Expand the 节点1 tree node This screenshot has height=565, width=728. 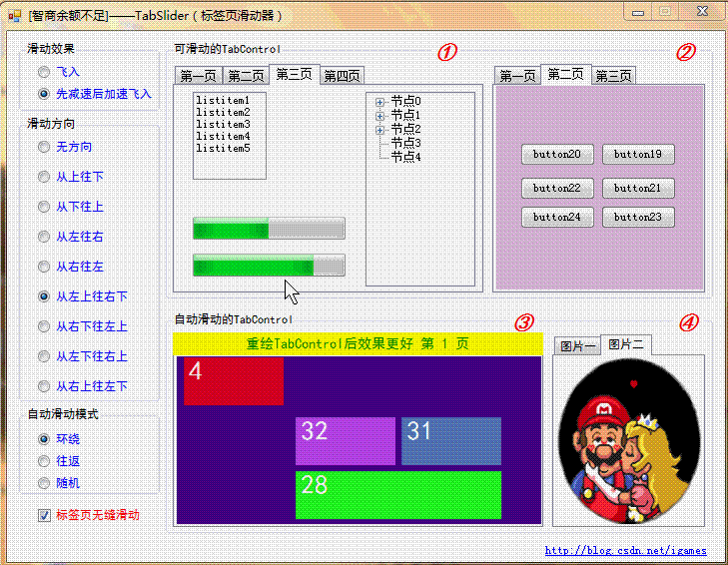pos(379,116)
